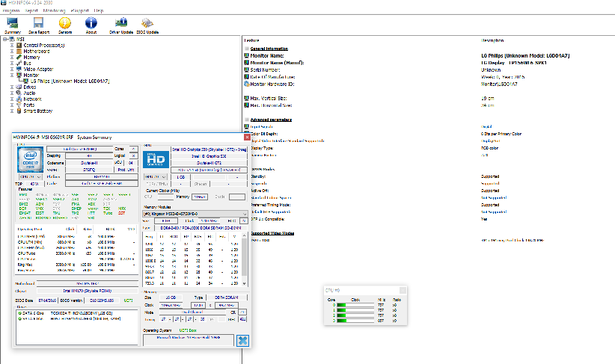Screen dimensions: 615x364
Task: Click the 'Supported Video Modes' heading
Action: 272,233
